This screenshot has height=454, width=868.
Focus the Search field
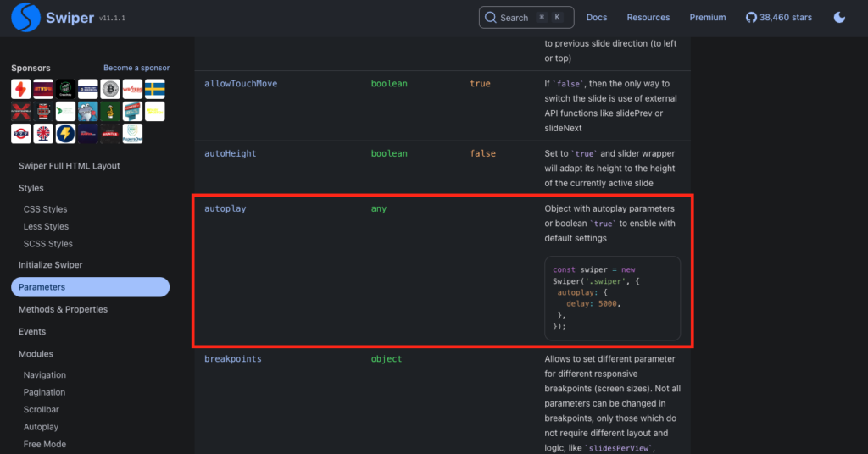point(526,18)
